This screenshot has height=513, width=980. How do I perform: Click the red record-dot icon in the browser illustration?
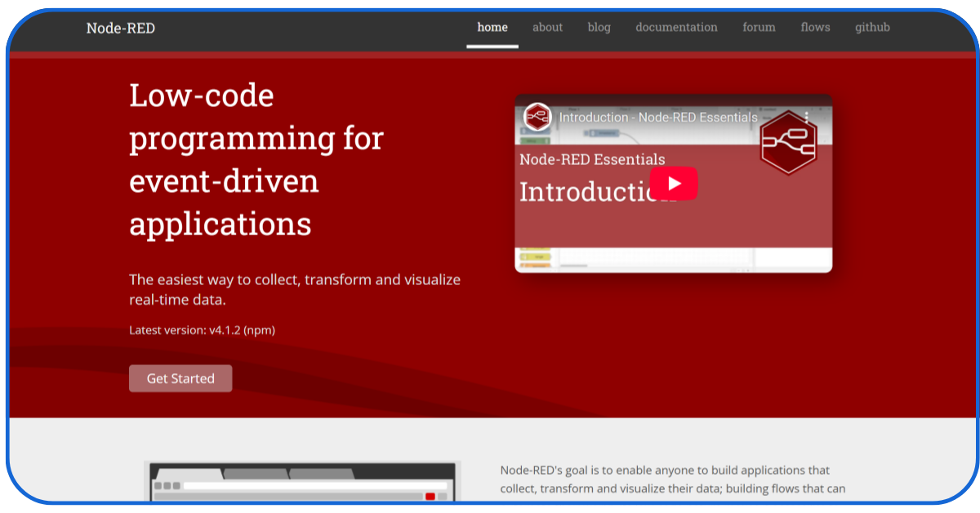430,495
